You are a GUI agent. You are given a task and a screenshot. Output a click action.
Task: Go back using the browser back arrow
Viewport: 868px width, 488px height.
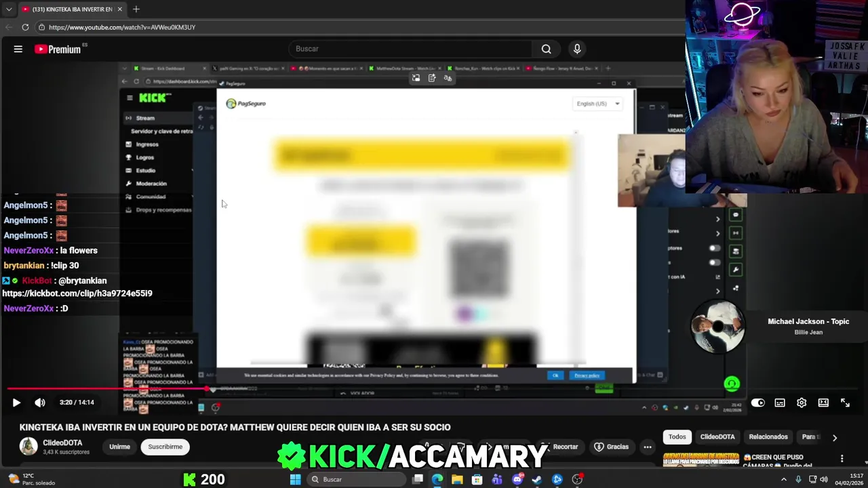click(9, 27)
